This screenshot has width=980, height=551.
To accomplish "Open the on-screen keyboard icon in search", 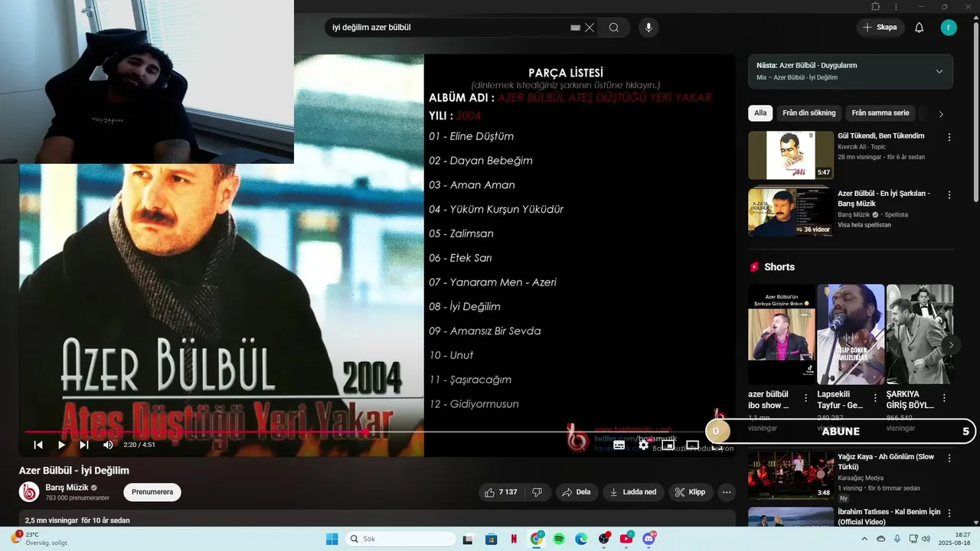I will (x=575, y=28).
